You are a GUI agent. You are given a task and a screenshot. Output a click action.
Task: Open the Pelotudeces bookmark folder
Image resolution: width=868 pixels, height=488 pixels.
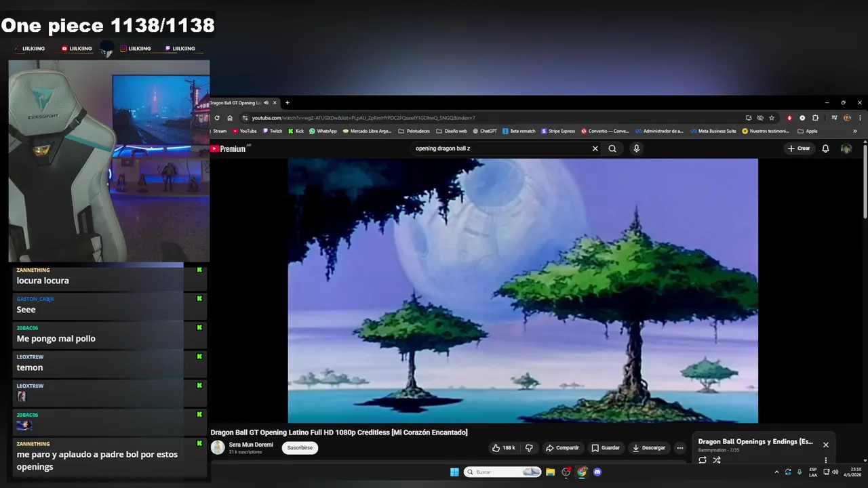tap(414, 131)
